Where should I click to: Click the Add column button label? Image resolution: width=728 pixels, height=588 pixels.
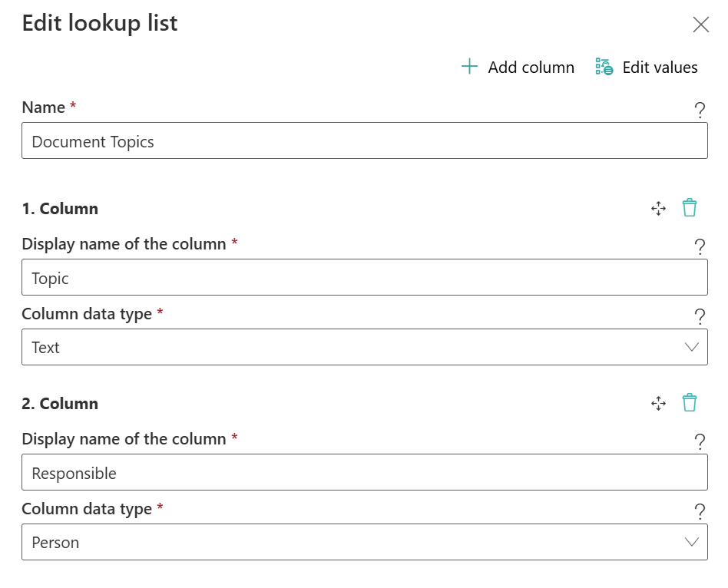tap(531, 68)
